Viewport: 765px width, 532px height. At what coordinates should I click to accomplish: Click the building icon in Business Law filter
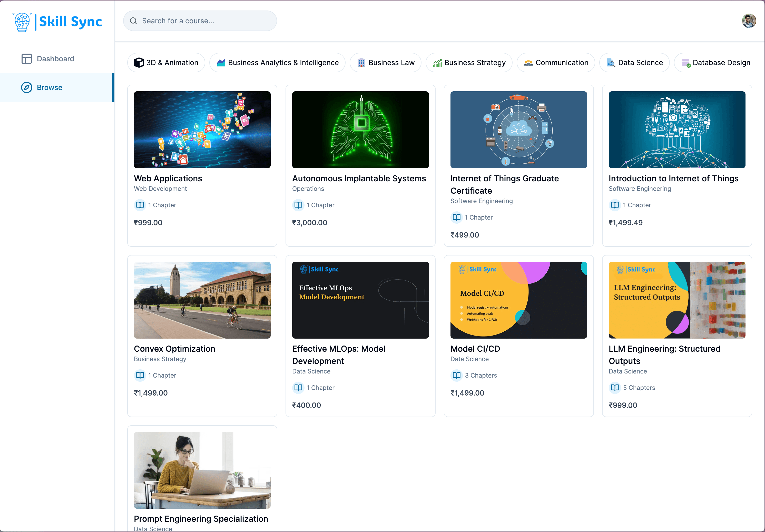tap(361, 62)
